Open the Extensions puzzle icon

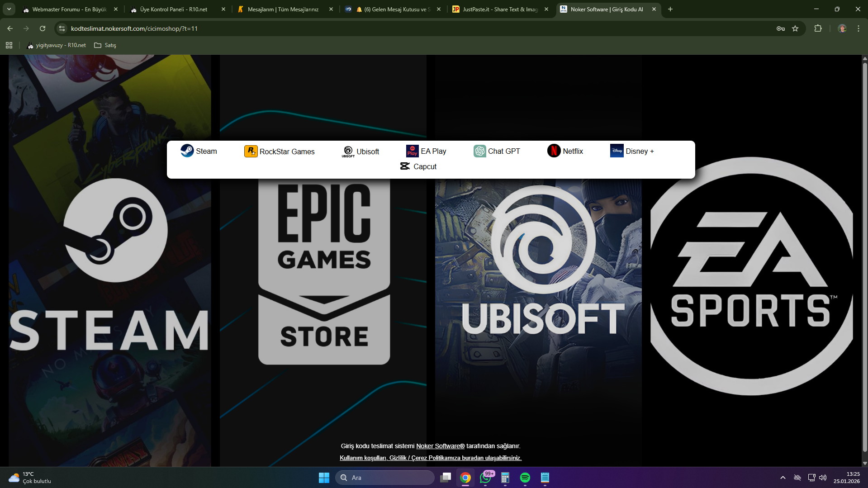coord(818,28)
